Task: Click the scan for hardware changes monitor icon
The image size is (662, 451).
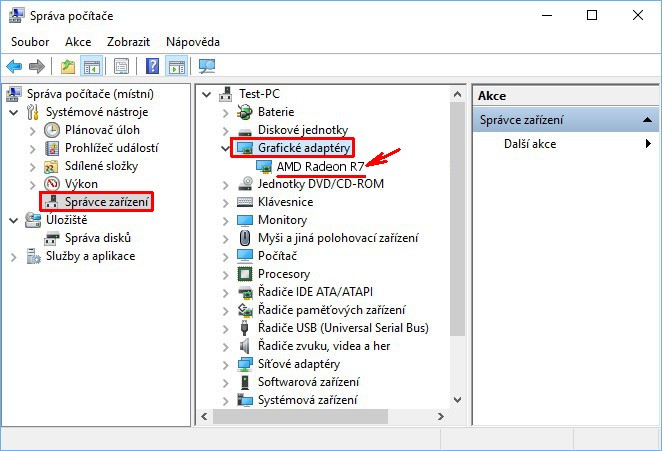Action: tap(207, 66)
